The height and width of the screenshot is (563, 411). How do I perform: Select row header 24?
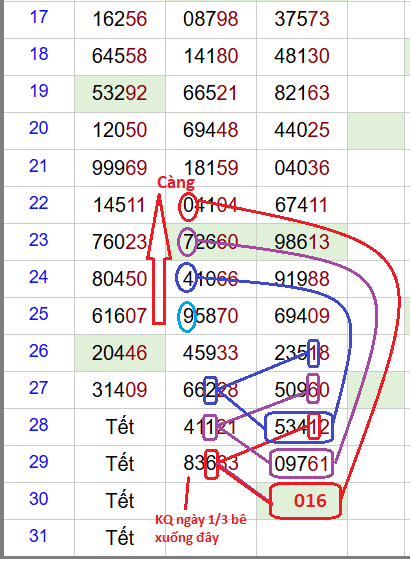point(39,279)
